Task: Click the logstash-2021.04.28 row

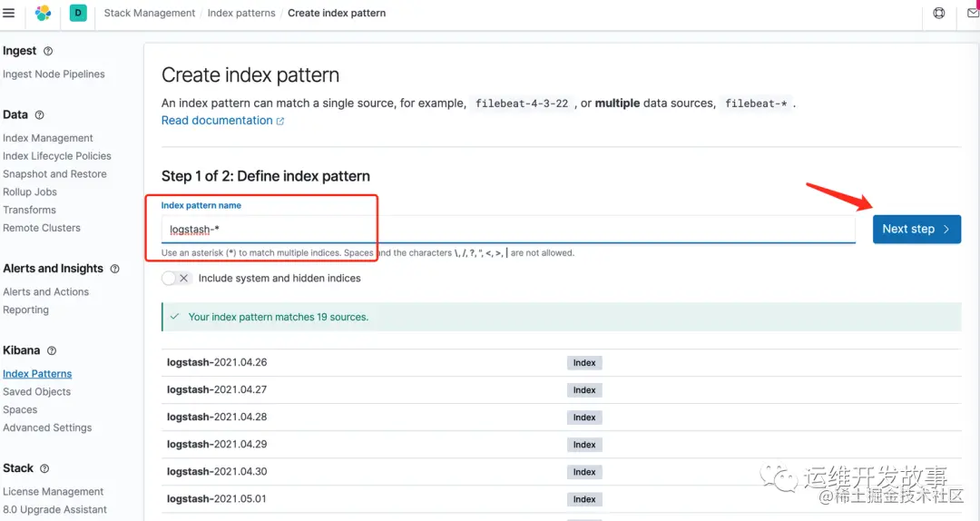Action: click(x=561, y=418)
